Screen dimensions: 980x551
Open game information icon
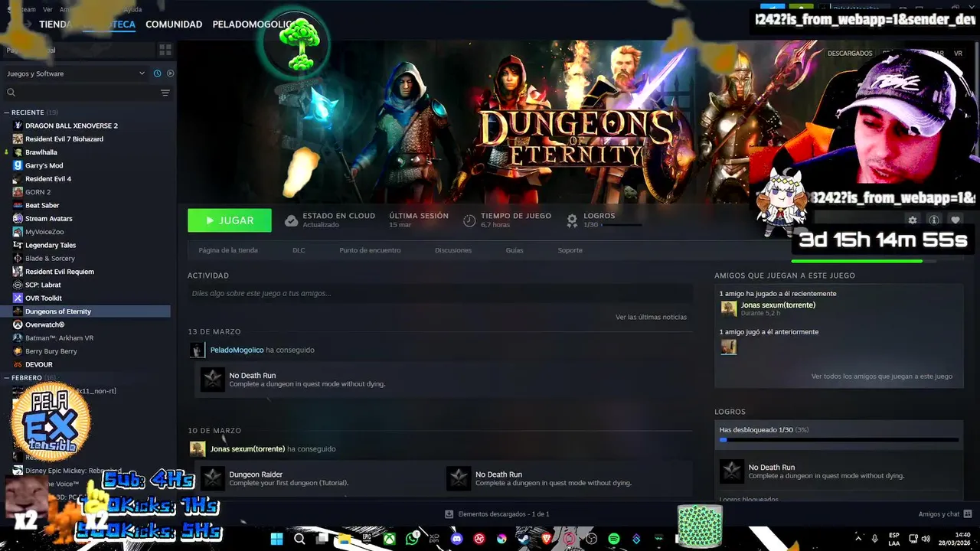tap(933, 220)
